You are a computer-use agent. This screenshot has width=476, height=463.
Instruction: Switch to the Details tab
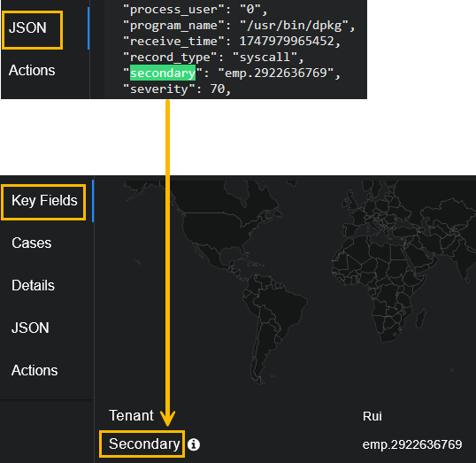(x=33, y=286)
